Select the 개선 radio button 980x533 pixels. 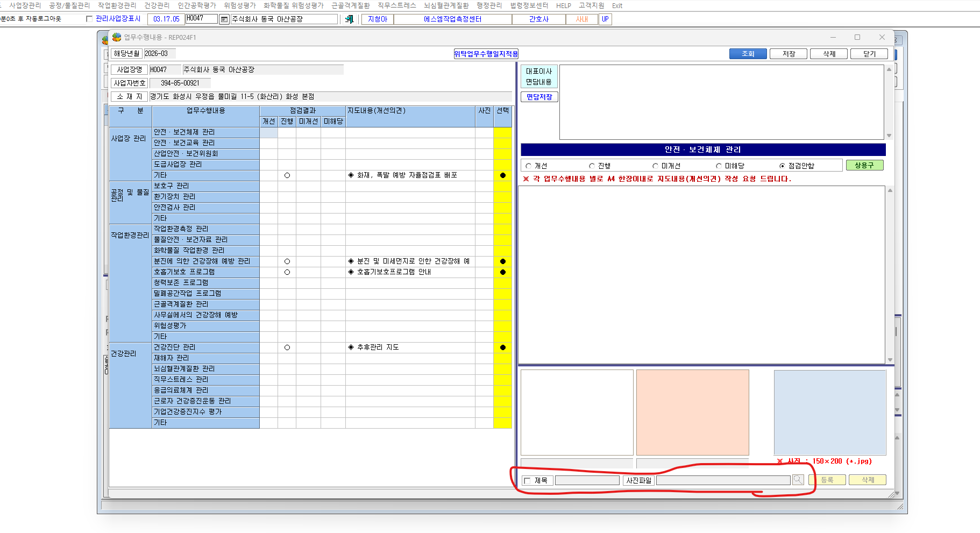(x=529, y=166)
